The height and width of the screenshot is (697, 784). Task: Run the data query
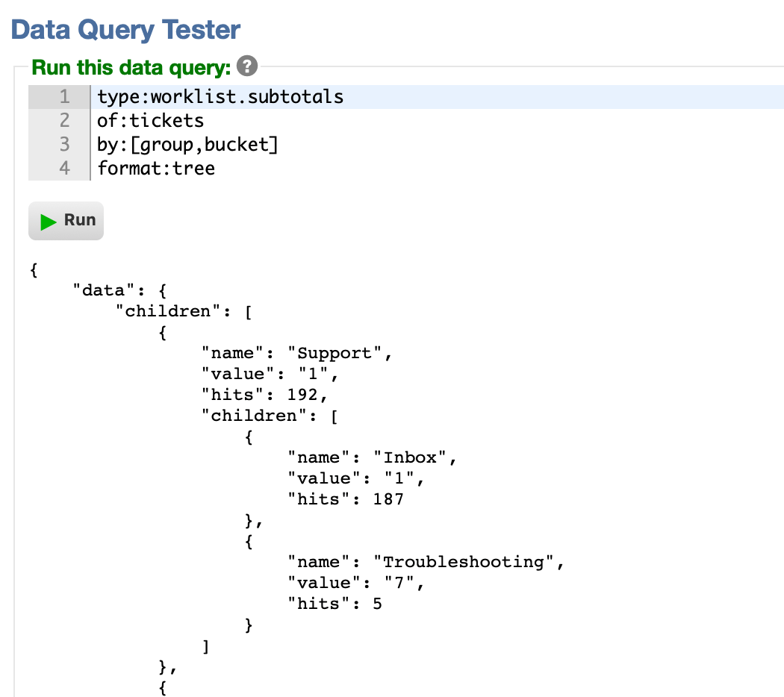point(66,221)
